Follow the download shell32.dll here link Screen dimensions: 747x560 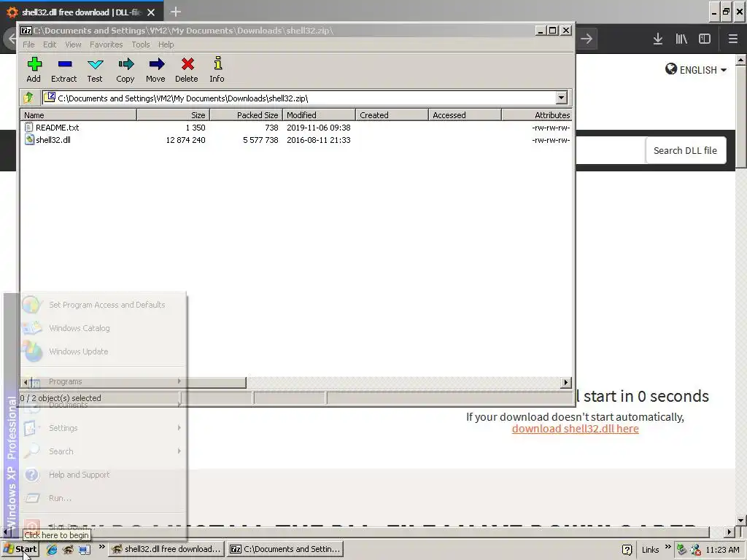click(575, 429)
